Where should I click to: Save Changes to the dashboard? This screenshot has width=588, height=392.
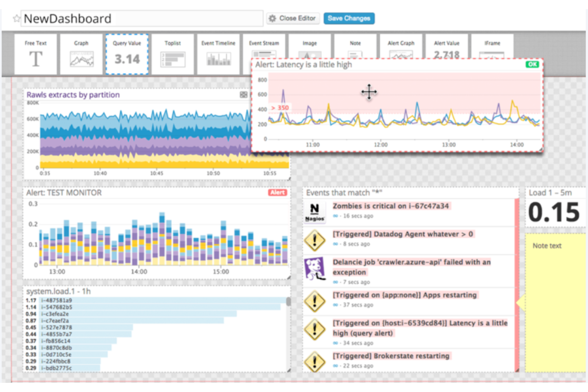349,18
